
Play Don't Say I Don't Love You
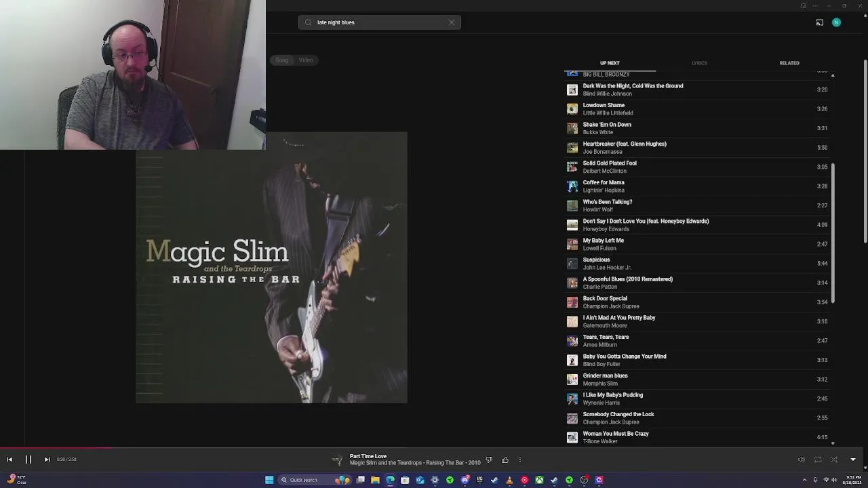pyautogui.click(x=697, y=225)
